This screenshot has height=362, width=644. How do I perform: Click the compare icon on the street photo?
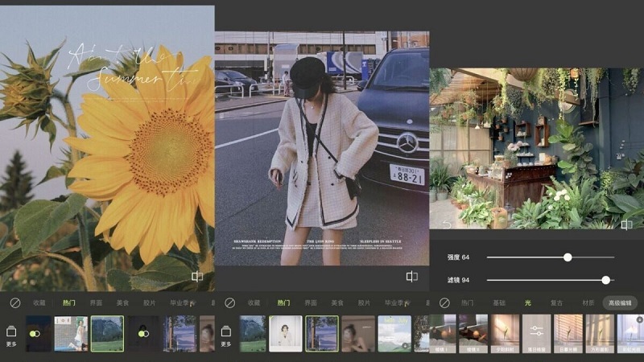[x=412, y=277]
